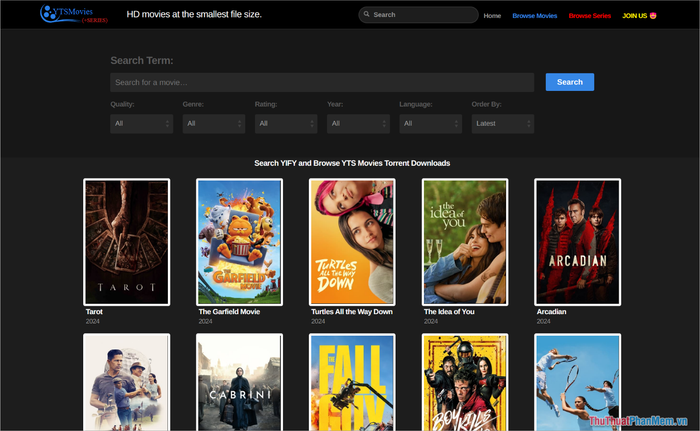Focus the Search for a movie field

(321, 82)
